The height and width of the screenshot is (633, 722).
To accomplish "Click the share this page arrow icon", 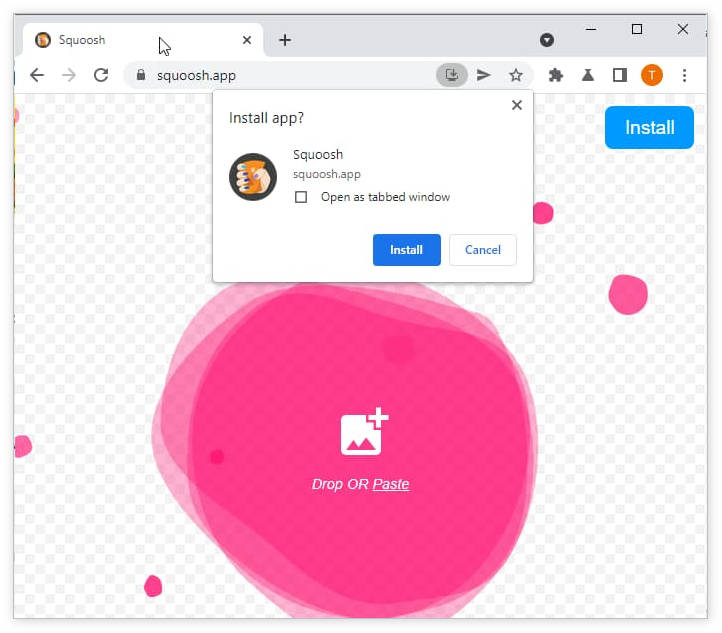I will point(484,75).
